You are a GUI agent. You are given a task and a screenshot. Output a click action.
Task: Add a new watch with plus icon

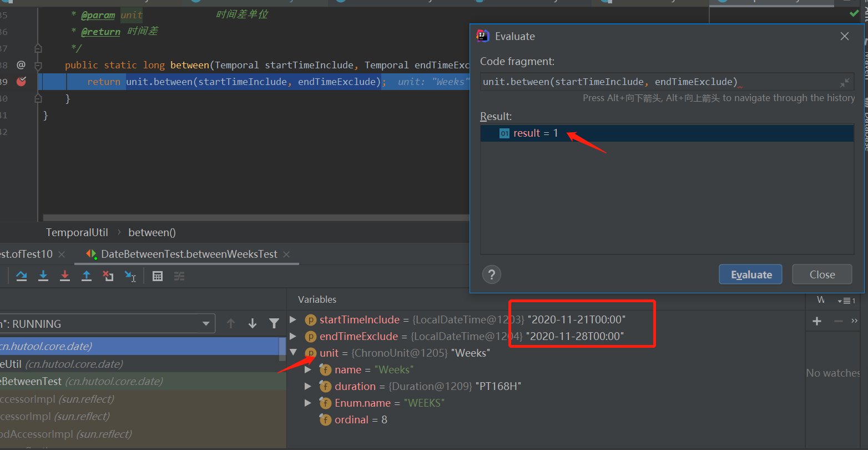point(817,321)
